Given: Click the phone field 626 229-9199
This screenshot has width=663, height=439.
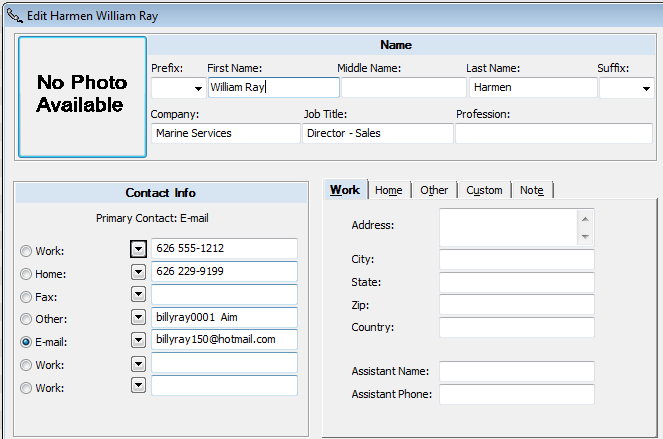Looking at the screenshot, I should 225,272.
